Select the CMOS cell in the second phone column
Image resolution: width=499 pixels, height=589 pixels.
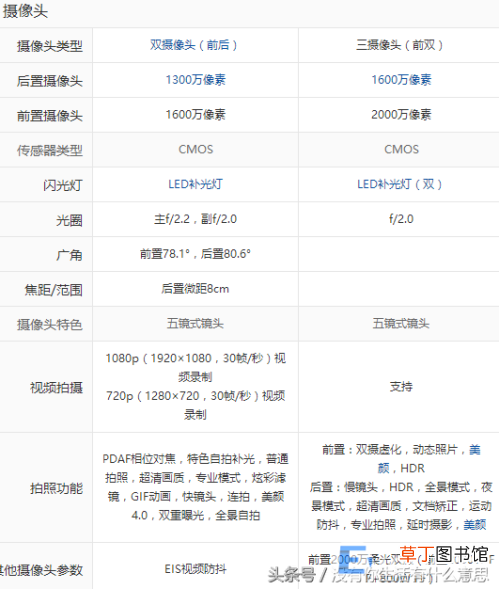(x=401, y=149)
